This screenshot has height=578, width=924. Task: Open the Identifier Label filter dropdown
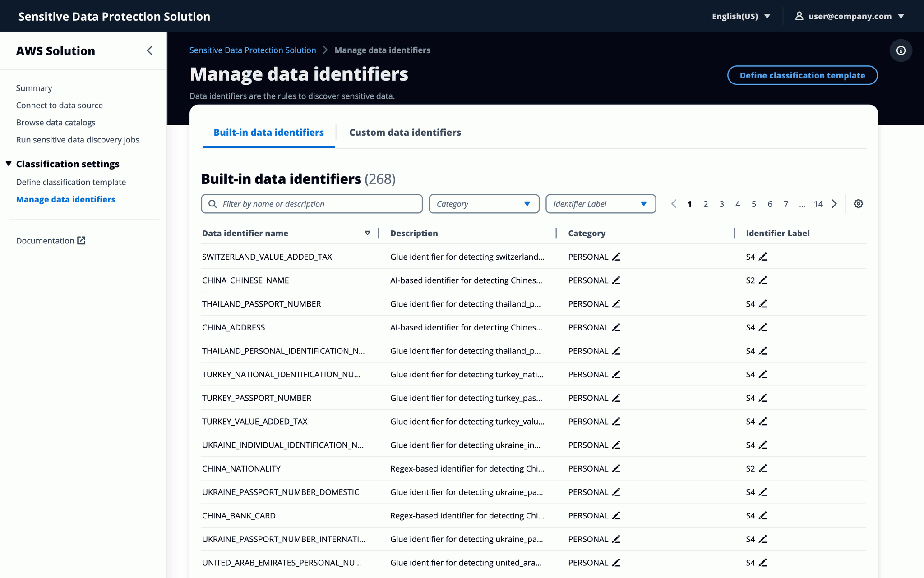click(600, 204)
